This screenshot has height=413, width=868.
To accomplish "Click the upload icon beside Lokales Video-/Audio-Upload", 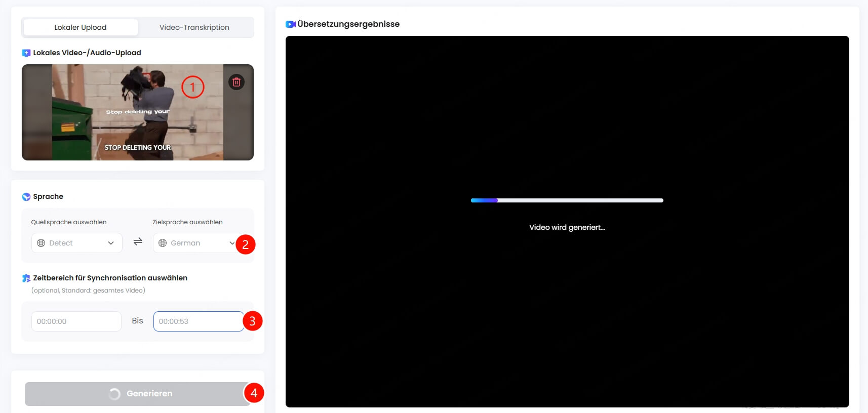I will pyautogui.click(x=26, y=53).
